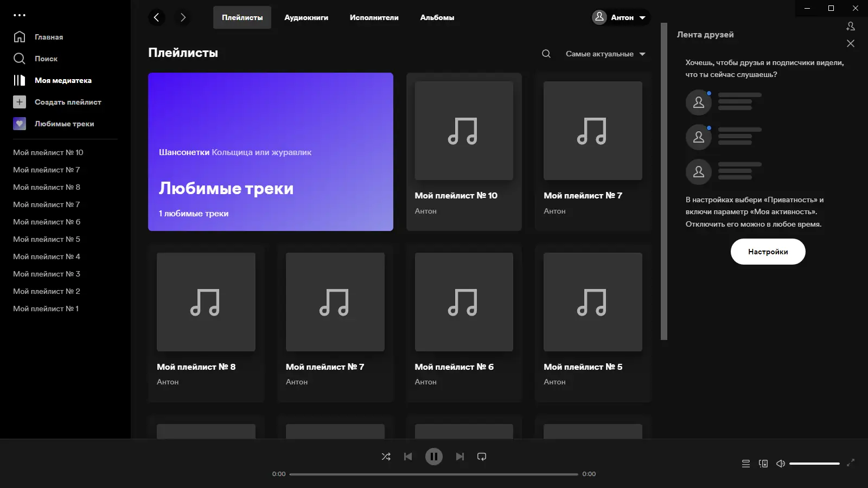Open Мой плейлист № 4 in sidebar
Image resolution: width=868 pixels, height=488 pixels.
(46, 256)
